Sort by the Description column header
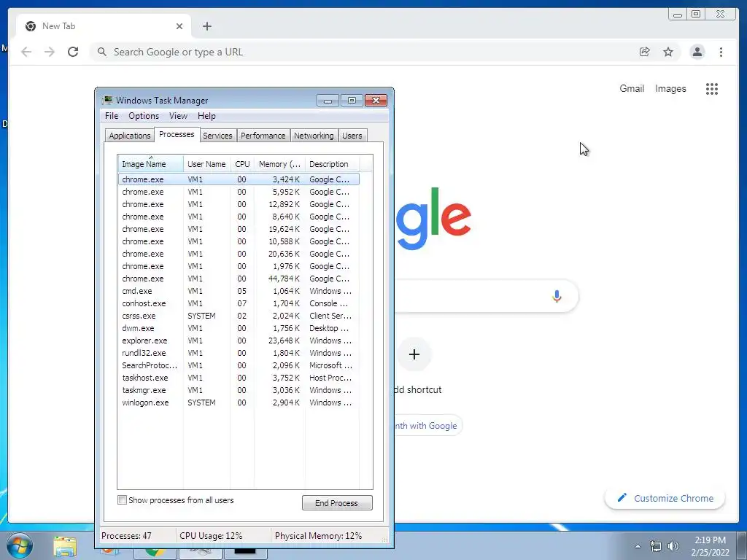Image resolution: width=747 pixels, height=560 pixels. point(332,164)
